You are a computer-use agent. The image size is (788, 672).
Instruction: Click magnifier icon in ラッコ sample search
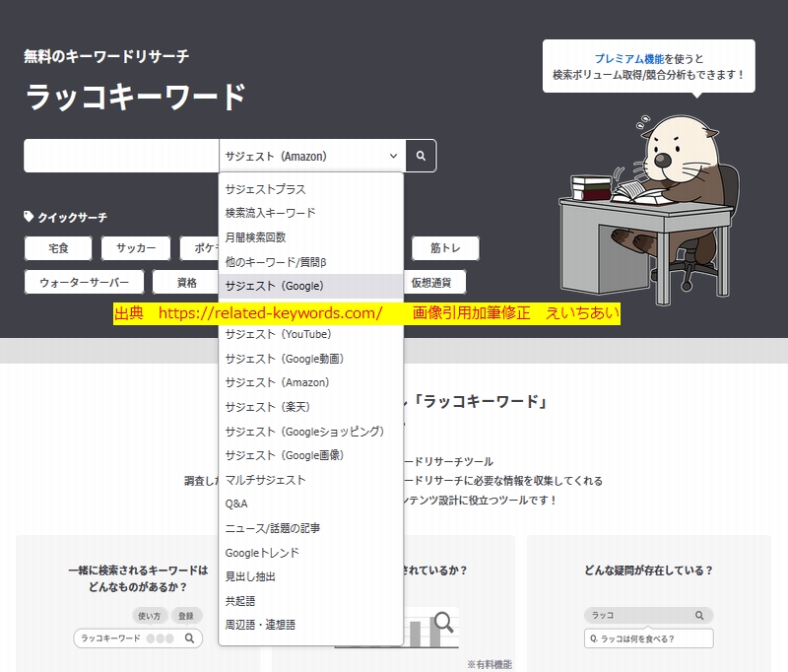pyautogui.click(x=699, y=615)
